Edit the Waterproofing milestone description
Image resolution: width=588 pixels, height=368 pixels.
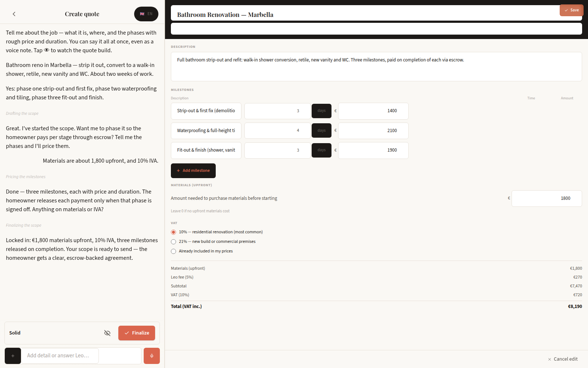(x=206, y=131)
